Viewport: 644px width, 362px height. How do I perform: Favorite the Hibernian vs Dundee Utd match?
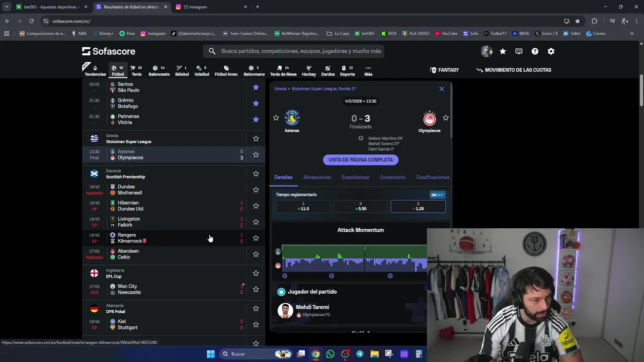click(256, 206)
